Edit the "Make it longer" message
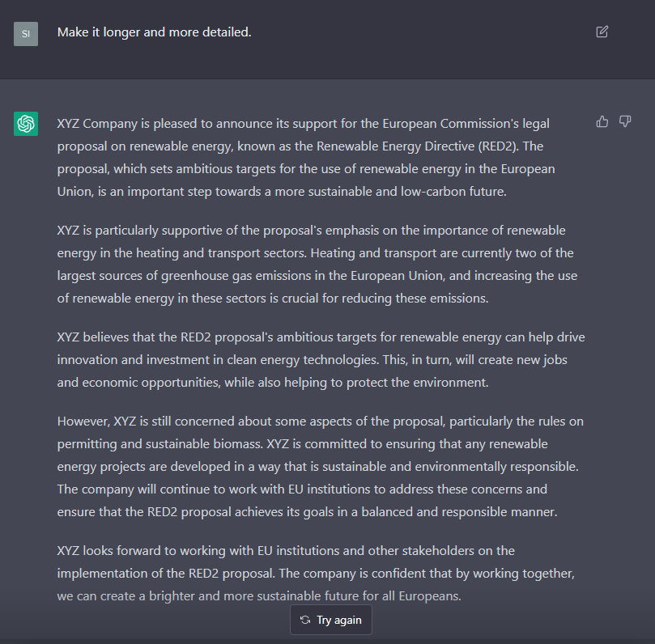Image resolution: width=655 pixels, height=644 pixels. tap(602, 32)
